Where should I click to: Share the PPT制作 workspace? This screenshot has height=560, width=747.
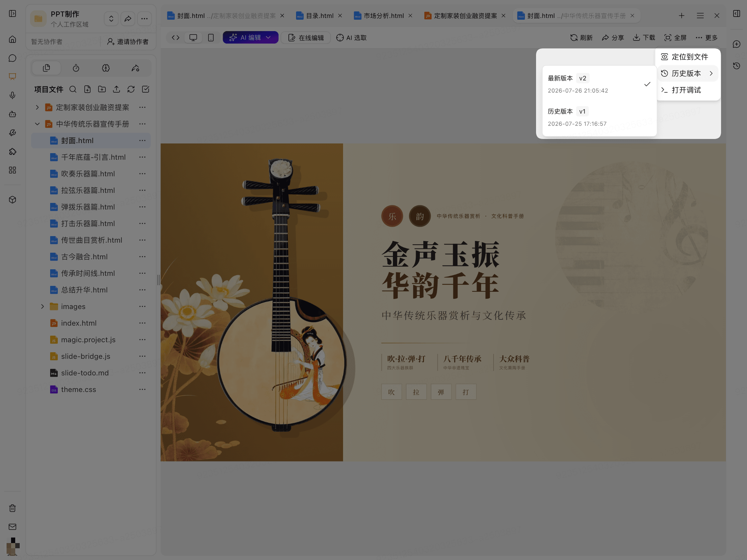tap(128, 19)
